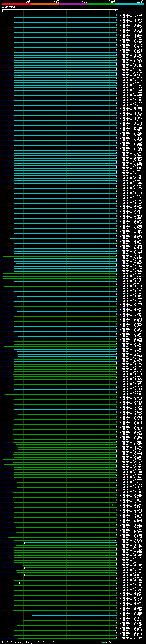This screenshot has width=146, height=644.
Task: Click the yellow gap triangle in legend
Action: [19, 642]
